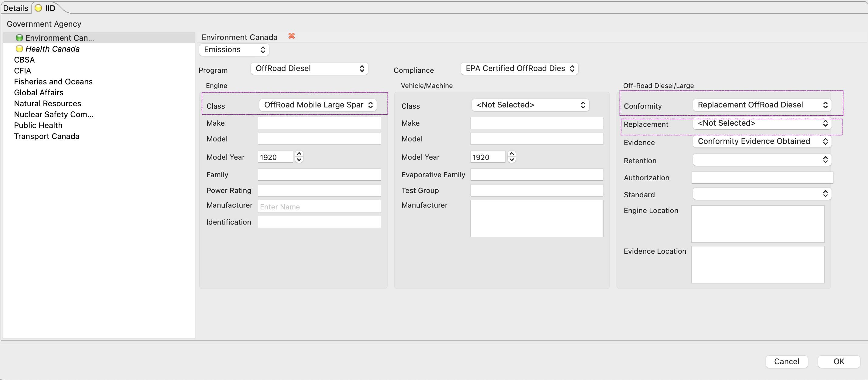Click the Evaporative Family field
Viewport: 868px width, 380px height.
pyautogui.click(x=537, y=175)
